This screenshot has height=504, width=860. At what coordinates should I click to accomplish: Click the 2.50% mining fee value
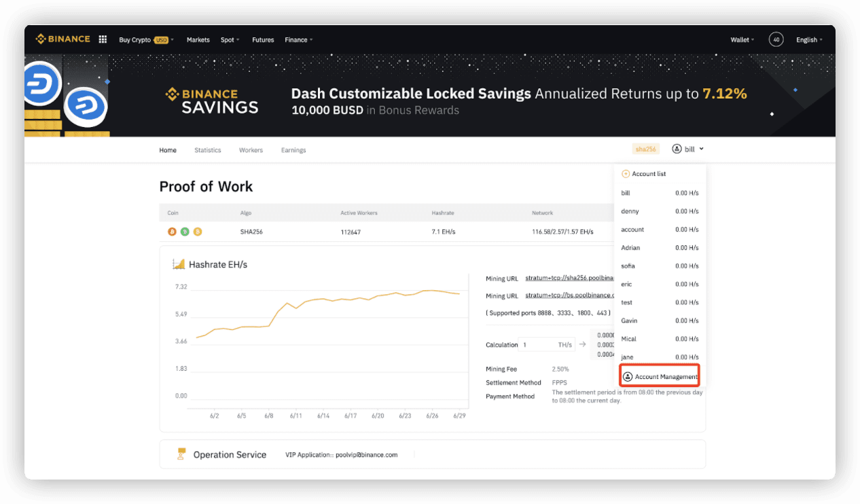click(560, 369)
